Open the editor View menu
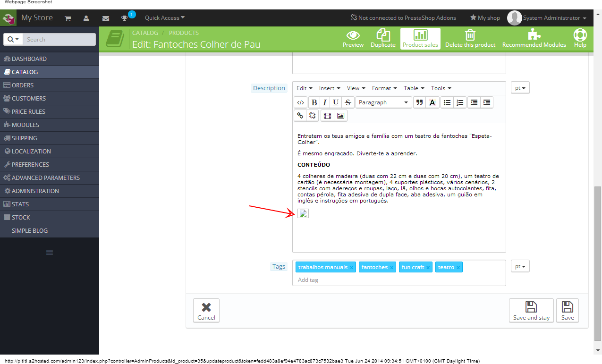The height and width of the screenshot is (364, 602). coord(356,88)
